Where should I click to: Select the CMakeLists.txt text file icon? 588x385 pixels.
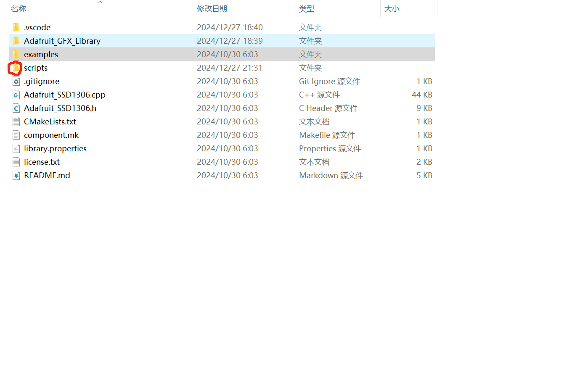point(16,121)
